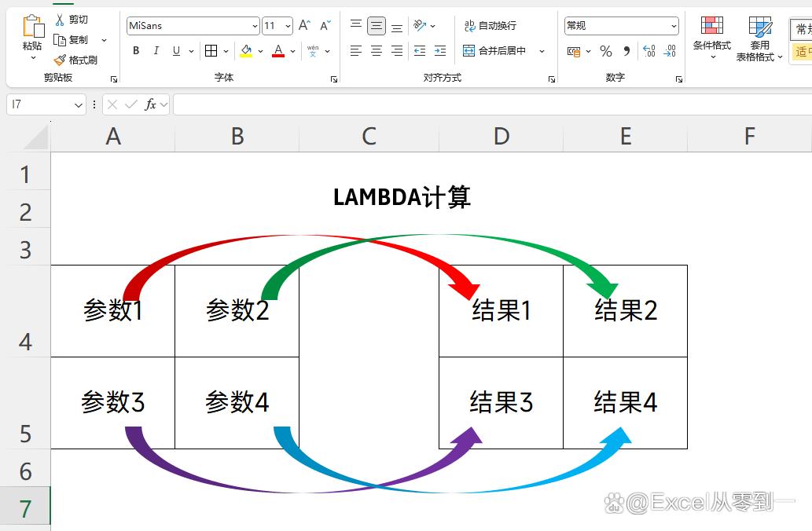This screenshot has width=812, height=531.
Task: Toggle Wrap Text (自动换行)
Action: 491,25
